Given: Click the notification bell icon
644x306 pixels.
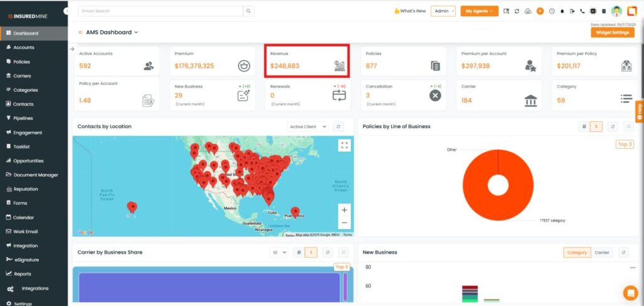Looking at the screenshot, I should coord(562,11).
